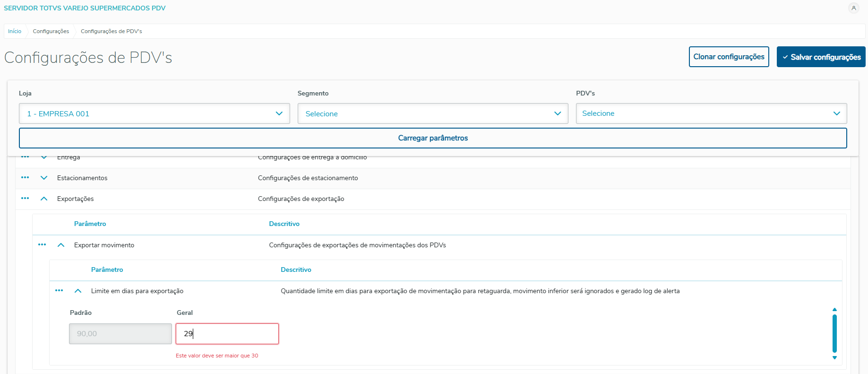The width and height of the screenshot is (868, 374).
Task: Expand the Estacionamentos settings row
Action: pos(44,178)
